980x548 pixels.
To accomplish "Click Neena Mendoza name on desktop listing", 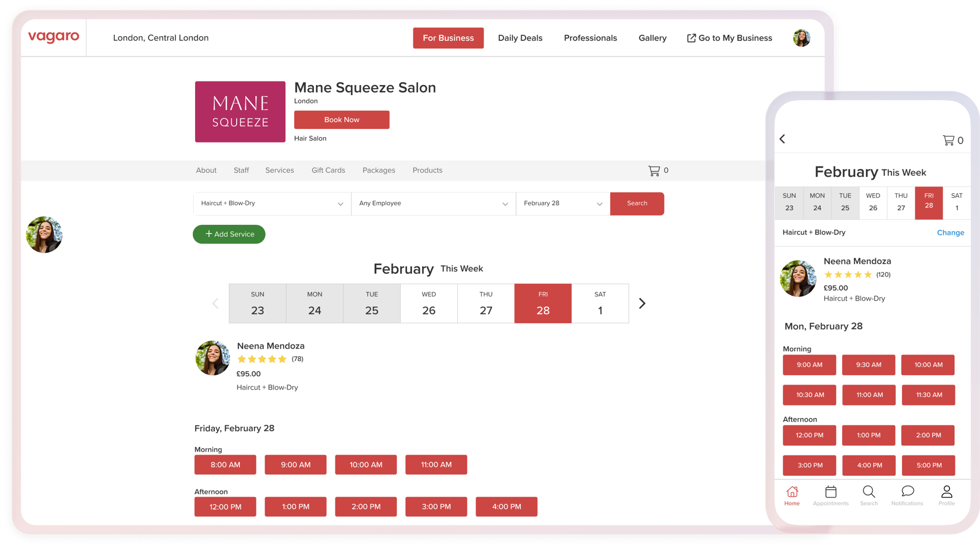I will coord(271,346).
